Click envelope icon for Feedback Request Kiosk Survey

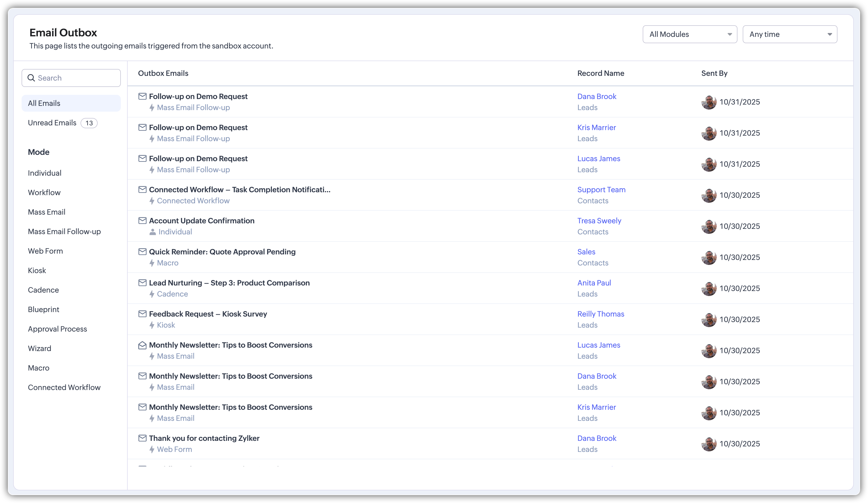142,314
